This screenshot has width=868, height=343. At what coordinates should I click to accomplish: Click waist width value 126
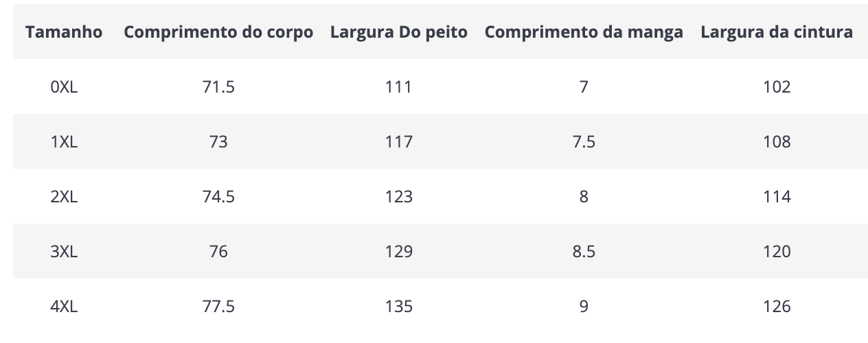tap(777, 307)
